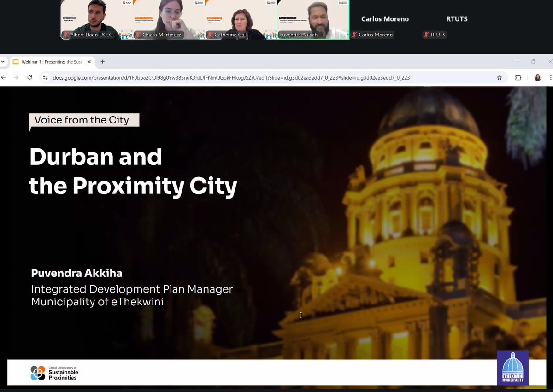Open a new browser tab
Viewport: 553px width, 392px height.
(x=102, y=61)
